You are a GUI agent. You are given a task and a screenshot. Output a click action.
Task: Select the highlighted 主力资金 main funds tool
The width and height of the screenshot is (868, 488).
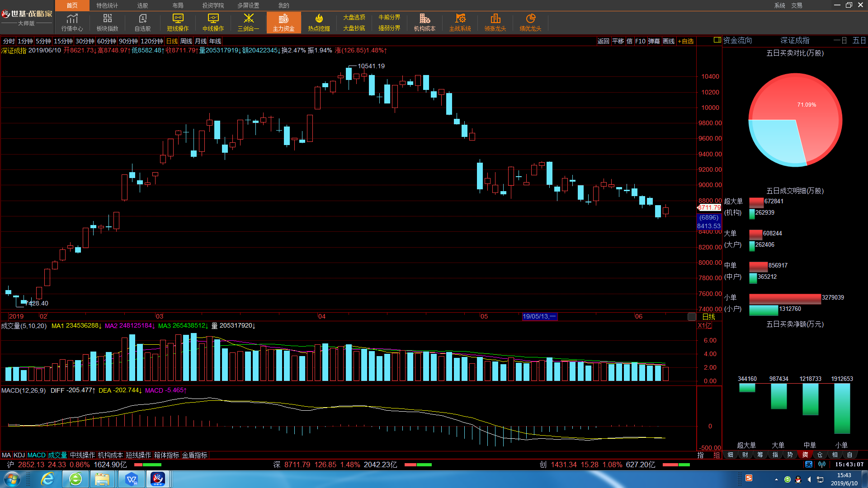283,22
